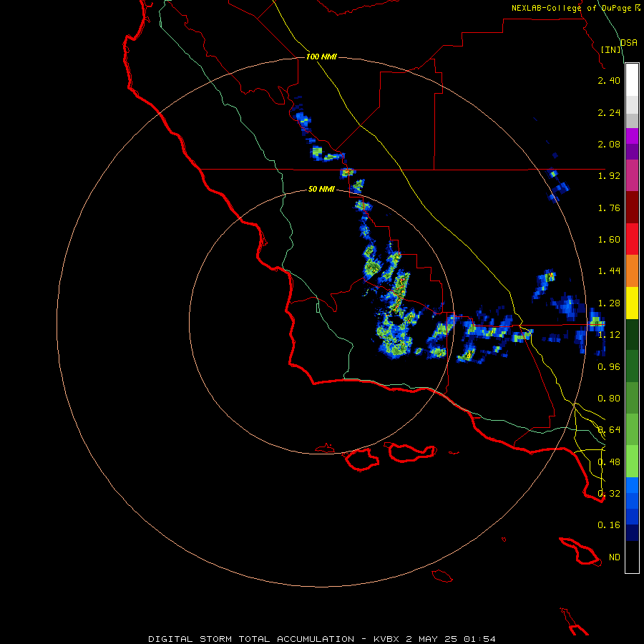This screenshot has width=644, height=644.
Task: Click the ND legend label
Action: [615, 557]
